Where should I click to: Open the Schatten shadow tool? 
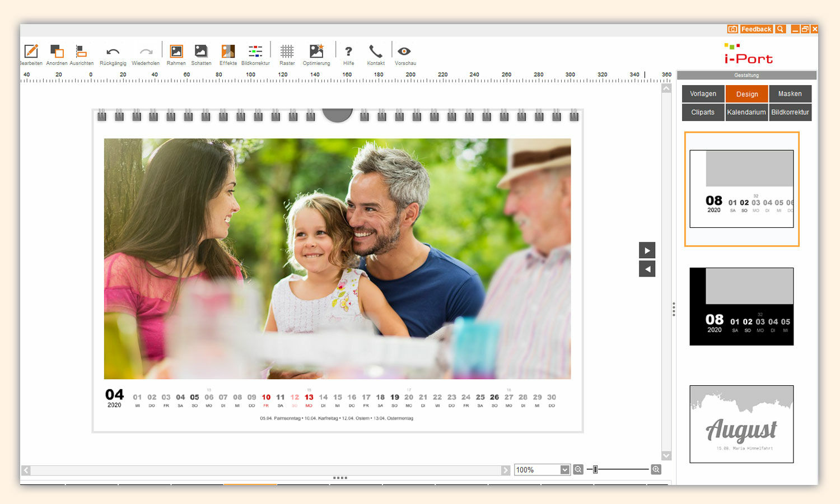(200, 52)
